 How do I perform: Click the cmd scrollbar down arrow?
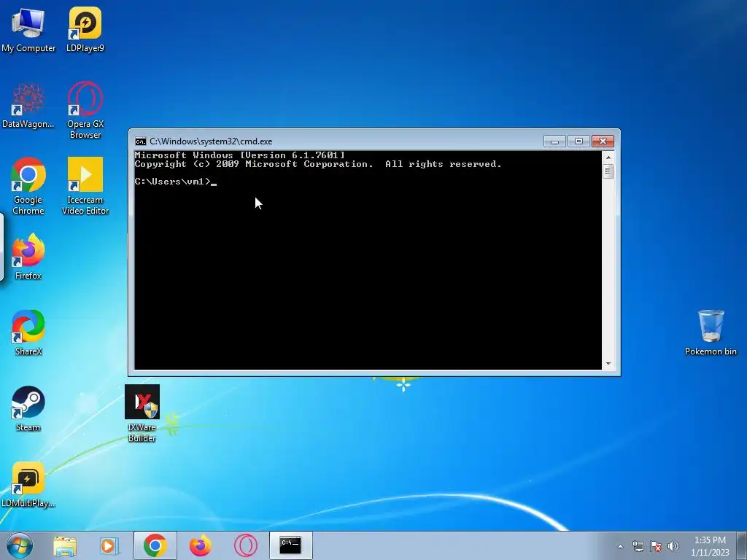pos(608,364)
